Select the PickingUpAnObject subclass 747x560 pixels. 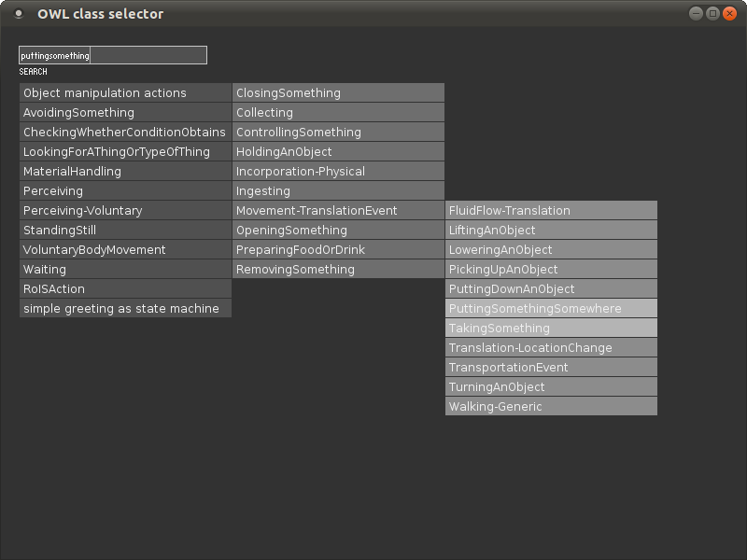click(x=551, y=269)
